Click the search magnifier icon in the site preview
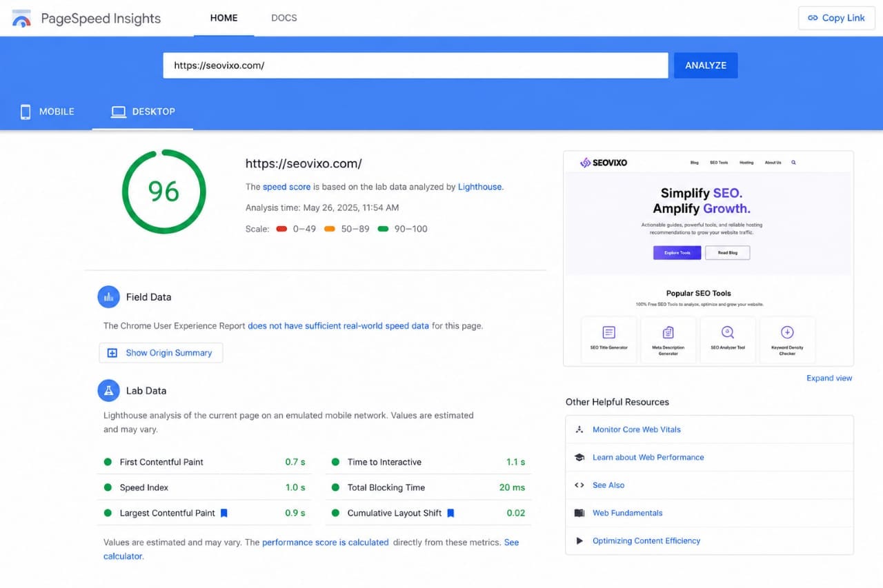883x588 pixels. pyautogui.click(x=793, y=163)
